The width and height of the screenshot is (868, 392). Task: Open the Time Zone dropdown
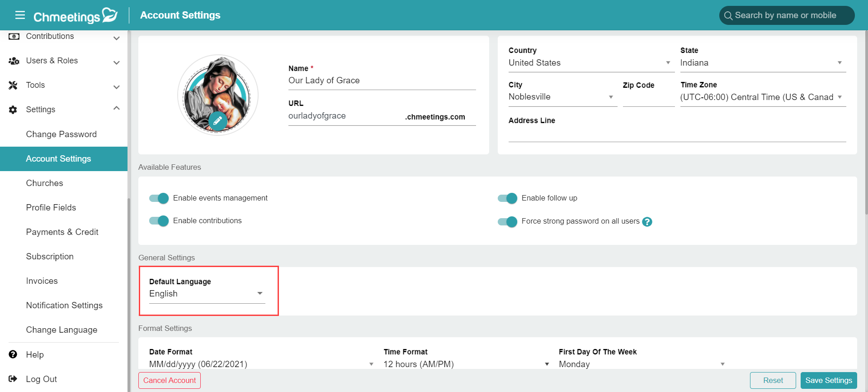pyautogui.click(x=763, y=97)
